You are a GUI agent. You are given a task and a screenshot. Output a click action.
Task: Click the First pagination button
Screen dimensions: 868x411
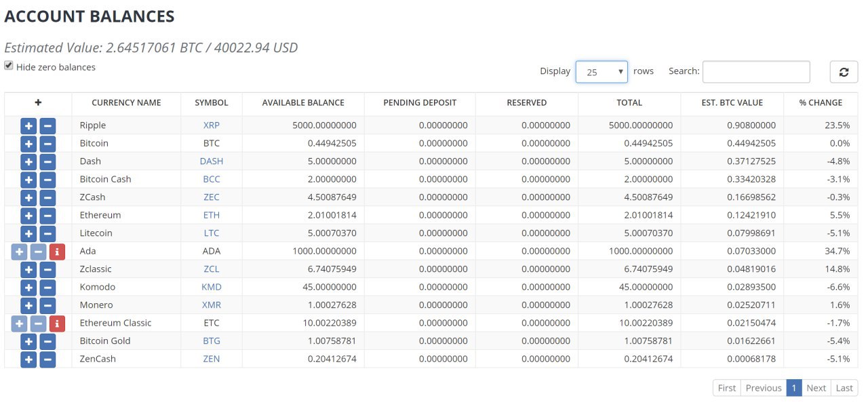pyautogui.click(x=727, y=388)
